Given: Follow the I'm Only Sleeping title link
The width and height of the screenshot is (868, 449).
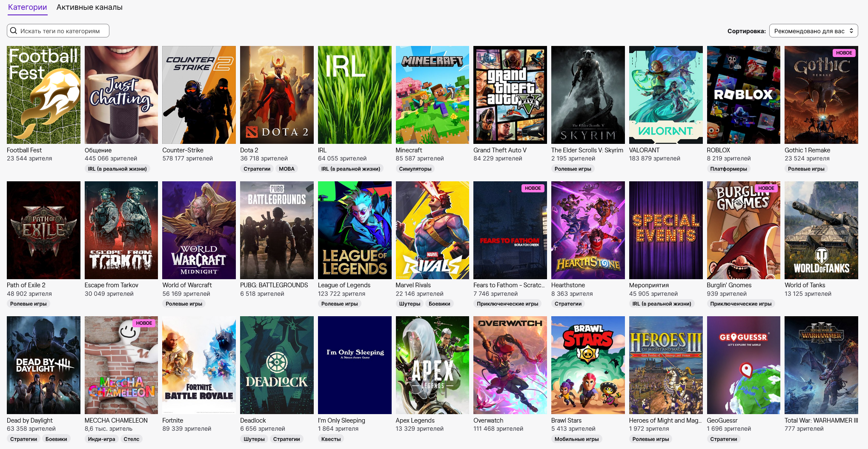Looking at the screenshot, I should coord(341,420).
